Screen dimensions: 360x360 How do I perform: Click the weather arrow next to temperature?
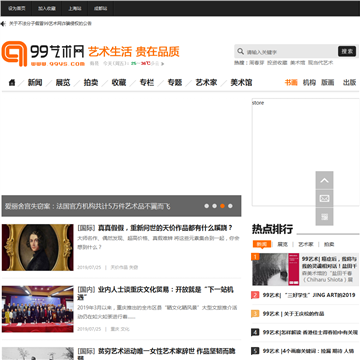click(162, 64)
